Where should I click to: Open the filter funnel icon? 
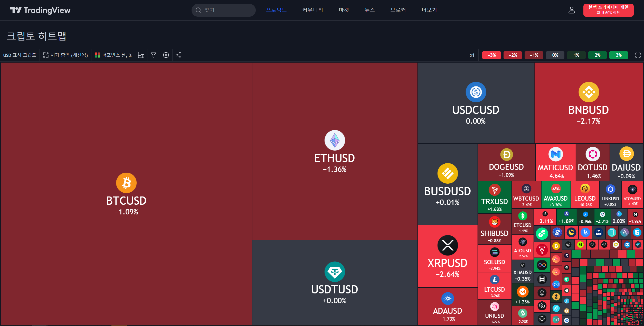[154, 55]
